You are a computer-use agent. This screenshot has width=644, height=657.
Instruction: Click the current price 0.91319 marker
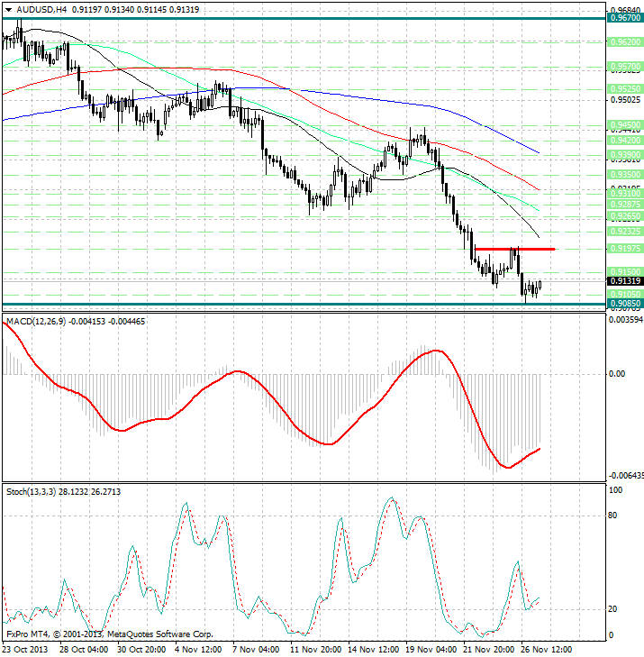(x=625, y=281)
